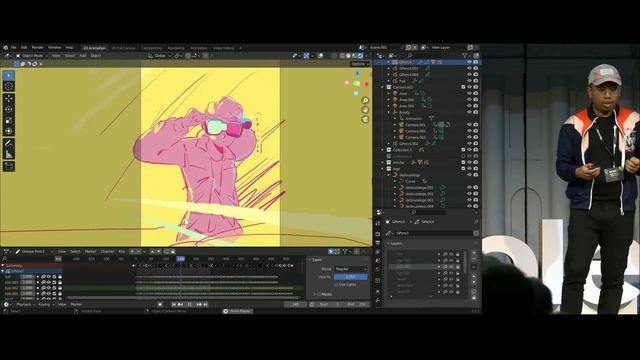Click the End frame field

[356, 304]
